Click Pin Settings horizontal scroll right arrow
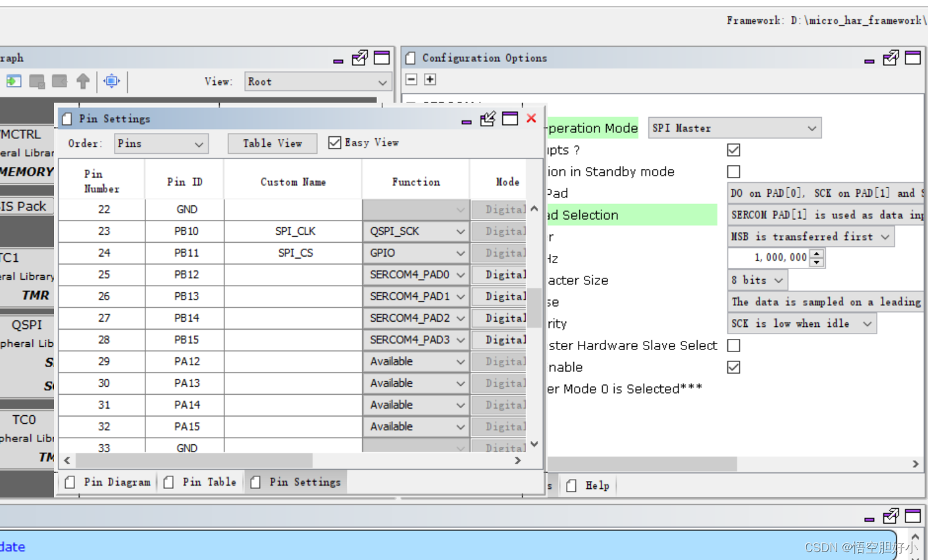Screen dimensions: 928x560 coord(518,461)
